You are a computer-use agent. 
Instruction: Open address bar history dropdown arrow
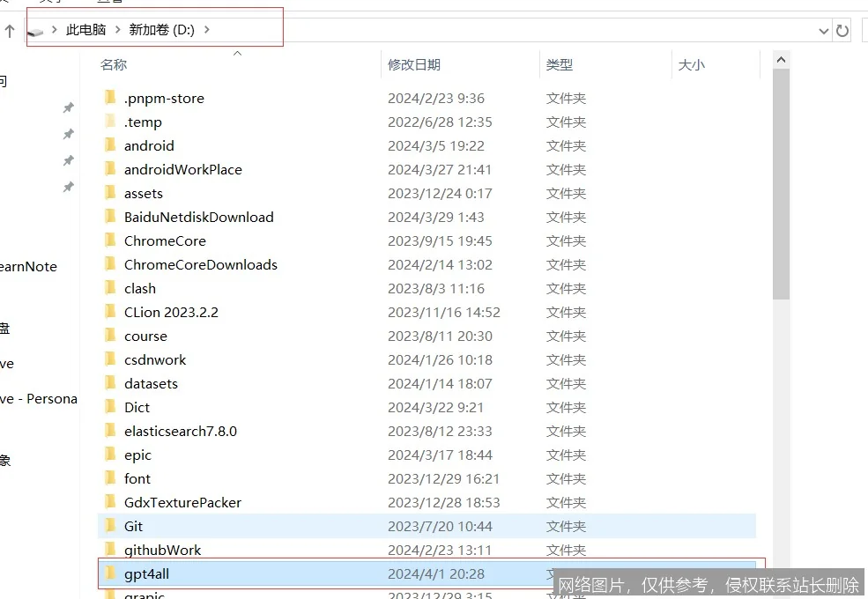824,31
